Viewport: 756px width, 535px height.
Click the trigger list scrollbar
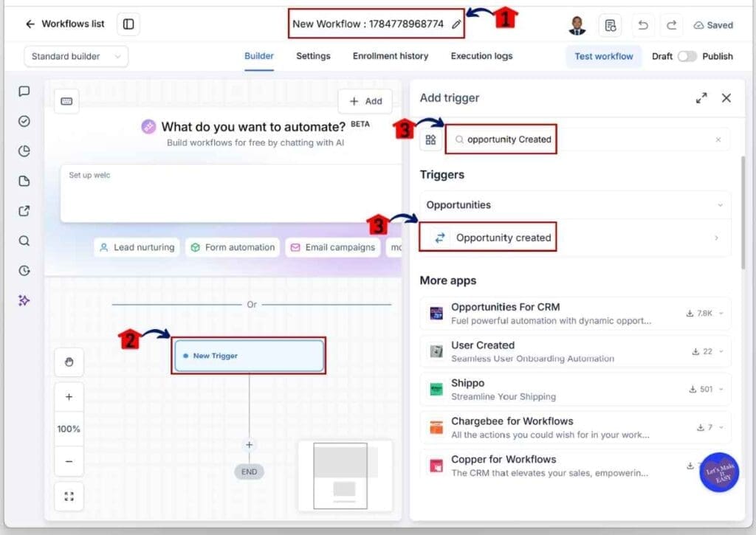743,212
